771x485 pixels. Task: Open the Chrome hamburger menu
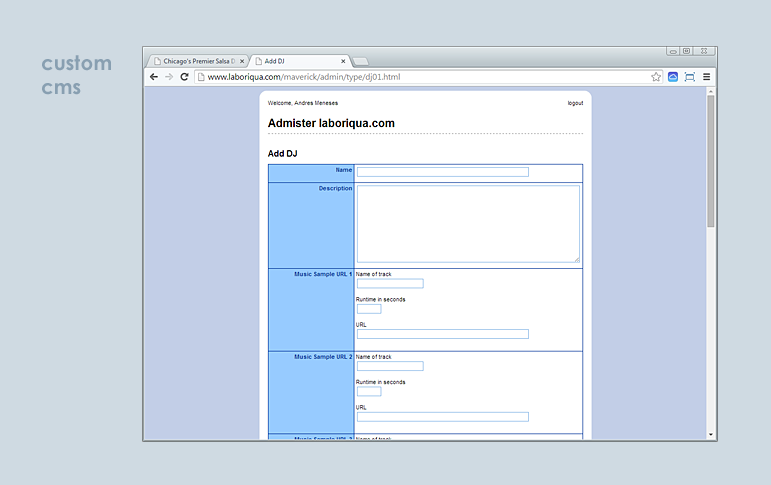tap(706, 77)
